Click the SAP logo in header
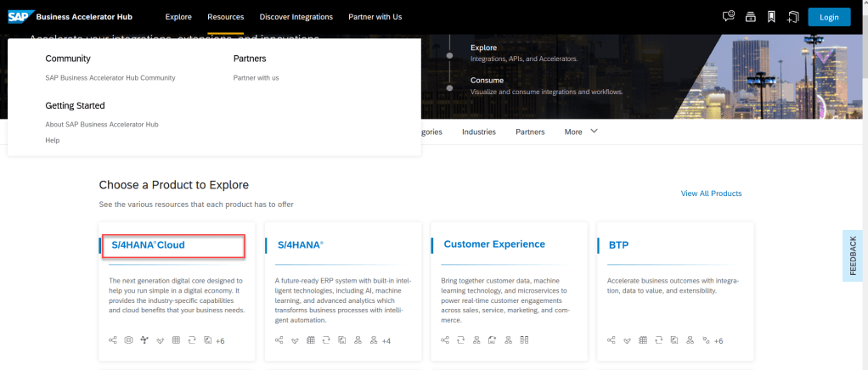The image size is (868, 370). tap(20, 16)
